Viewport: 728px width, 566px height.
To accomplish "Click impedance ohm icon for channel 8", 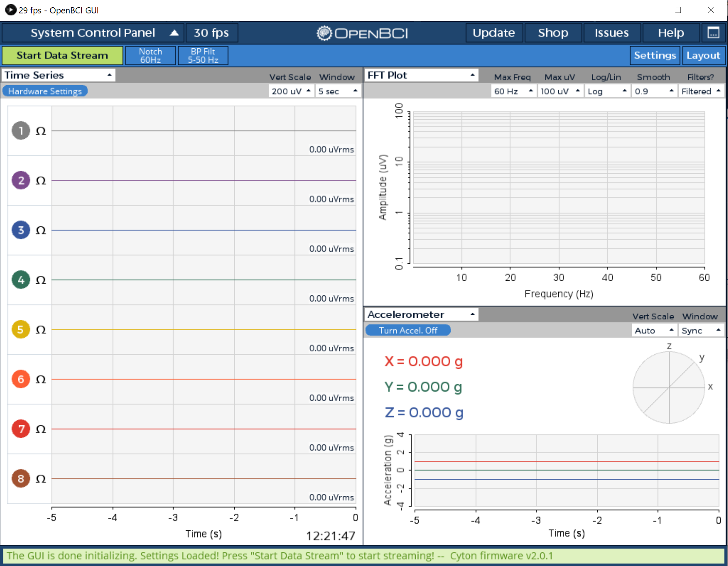I will click(41, 479).
